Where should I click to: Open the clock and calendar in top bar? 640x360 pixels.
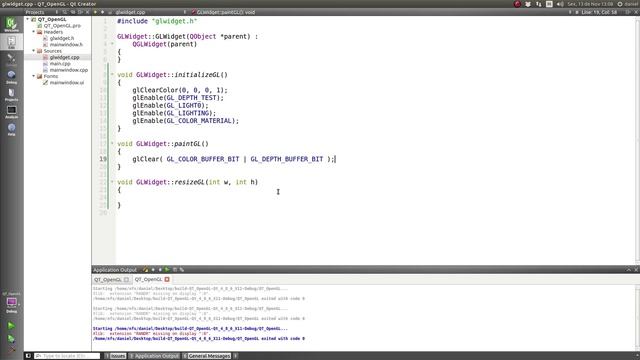(590, 4)
